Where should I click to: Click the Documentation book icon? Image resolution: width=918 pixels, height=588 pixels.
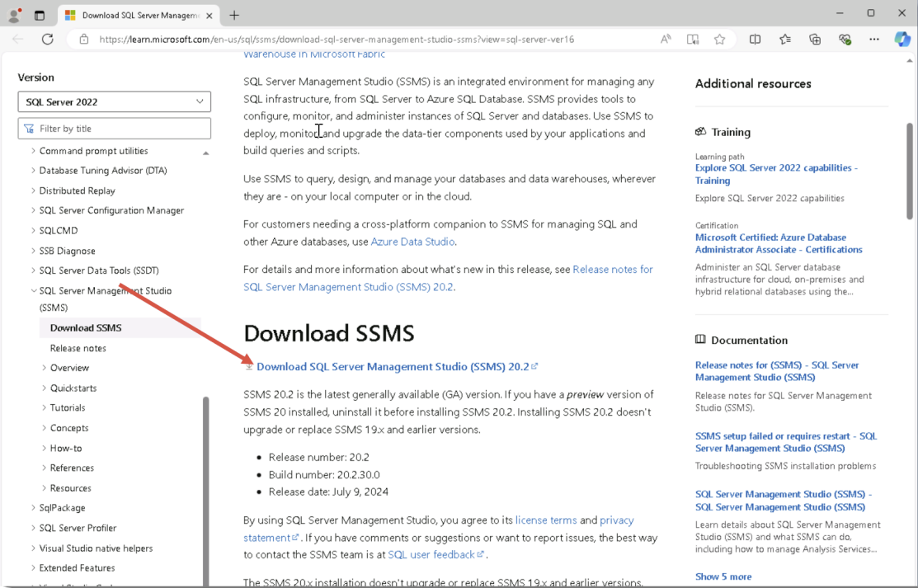pos(700,340)
